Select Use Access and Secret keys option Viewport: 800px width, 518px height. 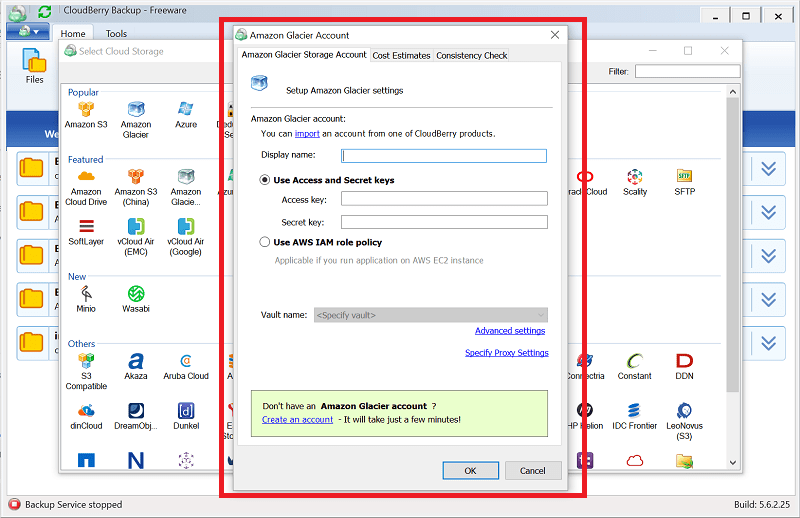pos(265,180)
